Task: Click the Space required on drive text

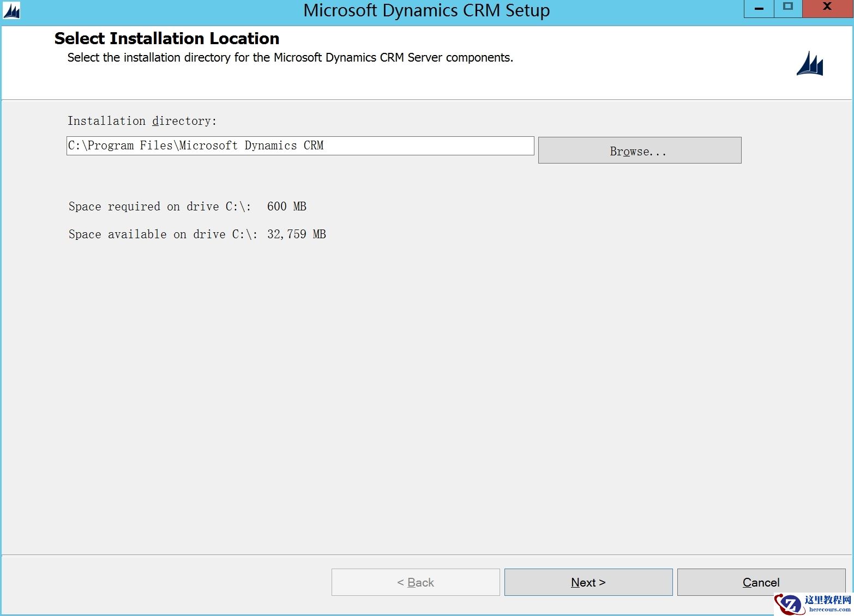Action: pos(187,206)
